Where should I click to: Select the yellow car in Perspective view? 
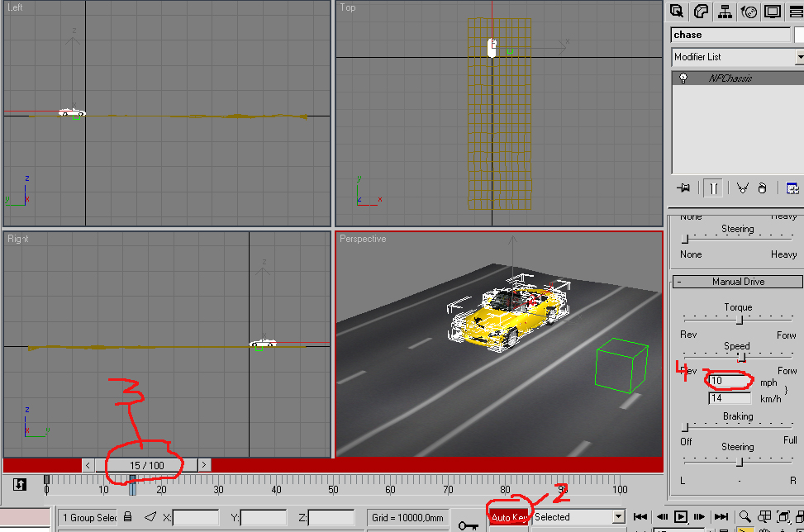click(x=507, y=319)
